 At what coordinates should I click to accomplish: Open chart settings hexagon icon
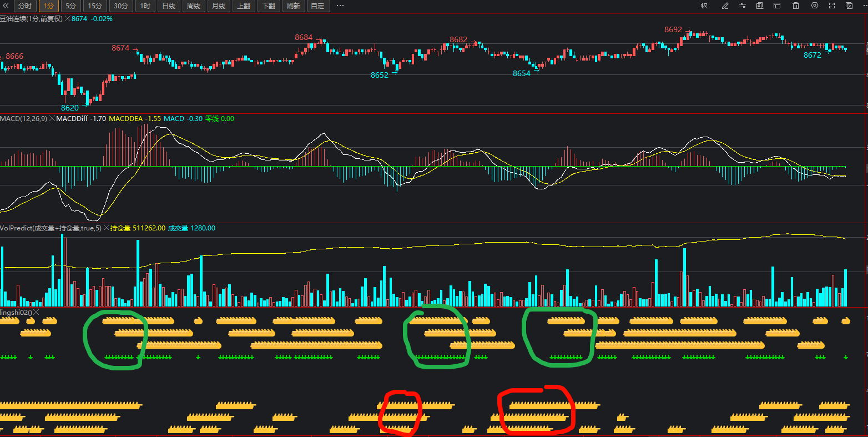click(815, 6)
